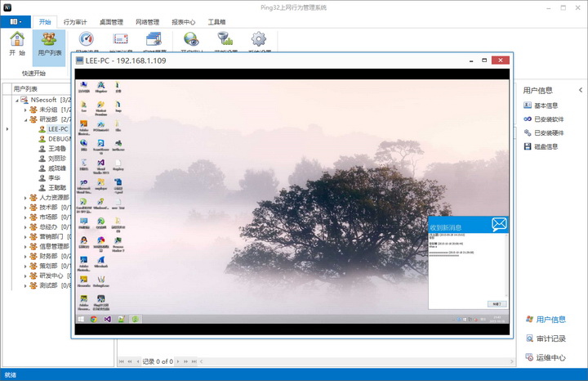Open the speedometer network traffic ribbon icon
The image size is (588, 381).
[87, 39]
